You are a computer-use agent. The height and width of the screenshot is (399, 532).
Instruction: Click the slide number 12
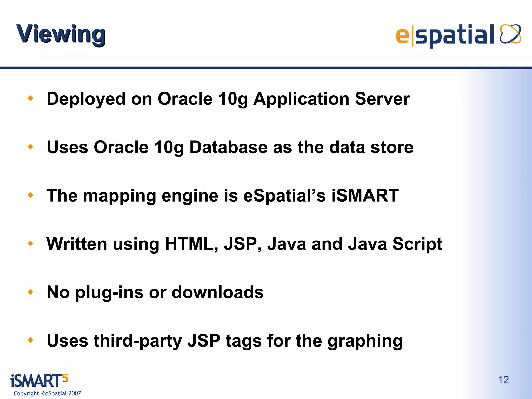[503, 380]
